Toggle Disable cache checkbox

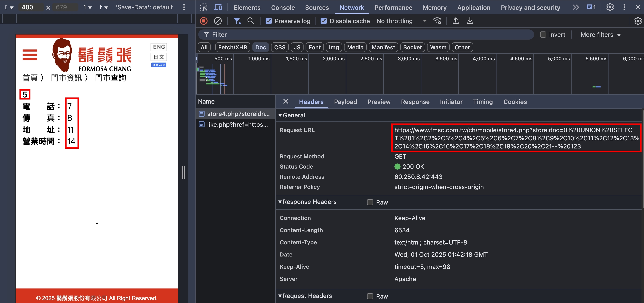[x=323, y=21]
